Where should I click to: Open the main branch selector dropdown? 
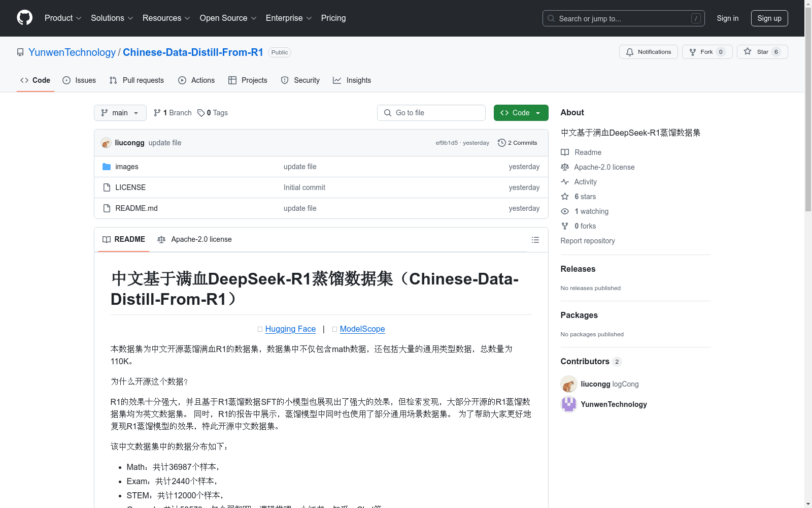pyautogui.click(x=120, y=113)
